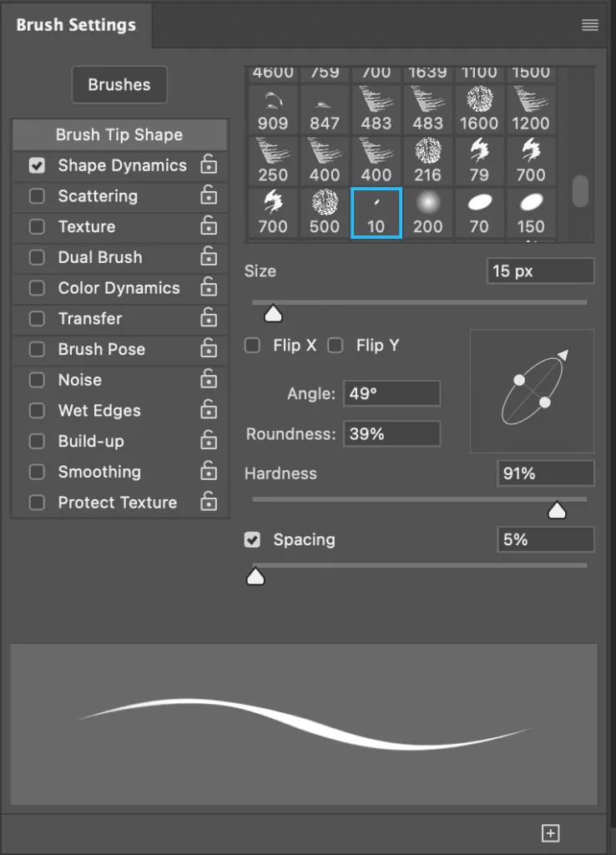
Task: Enable the Transfer checkbox
Action: [37, 318]
